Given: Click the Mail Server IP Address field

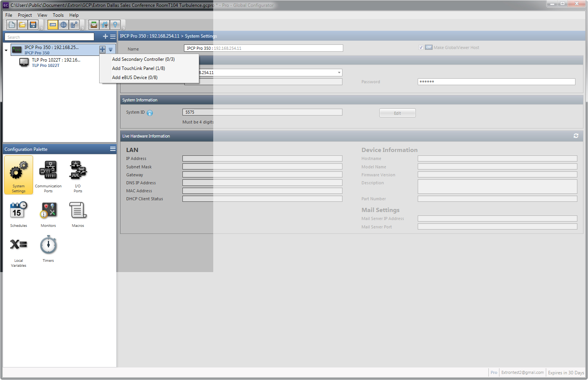Looking at the screenshot, I should tap(497, 218).
